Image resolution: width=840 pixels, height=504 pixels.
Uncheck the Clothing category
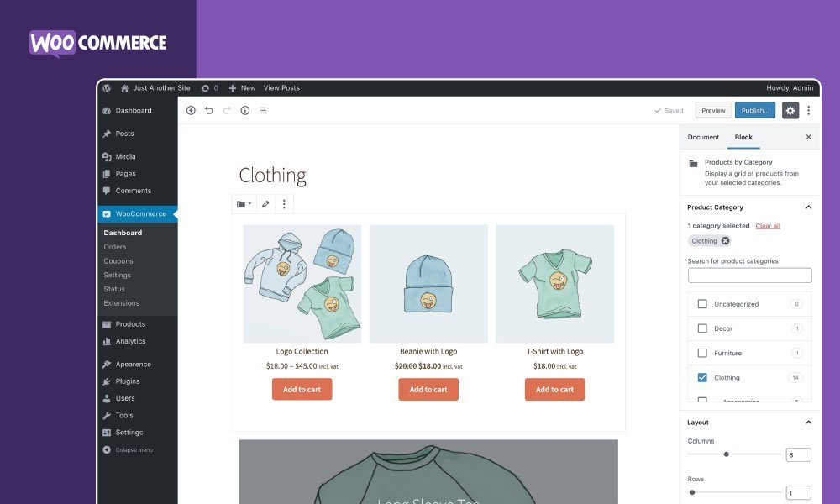pos(701,378)
